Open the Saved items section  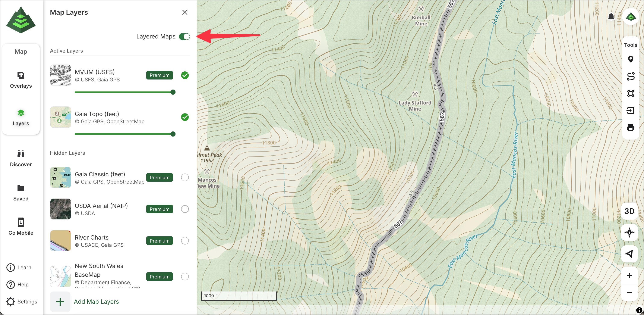(x=21, y=193)
